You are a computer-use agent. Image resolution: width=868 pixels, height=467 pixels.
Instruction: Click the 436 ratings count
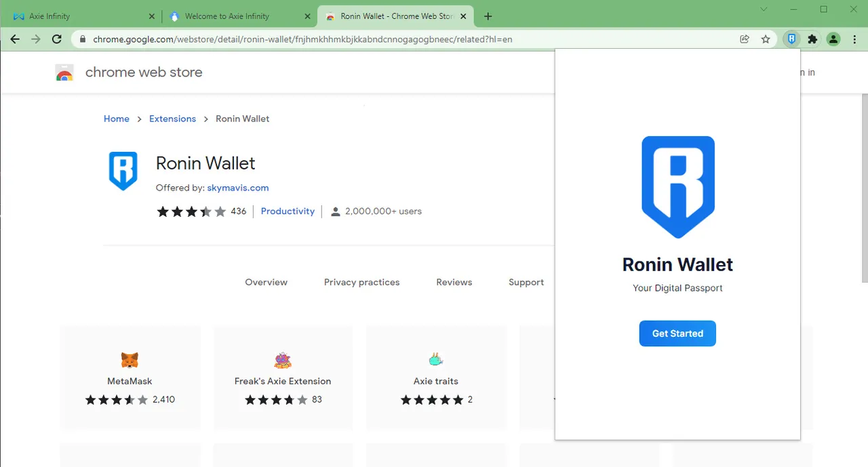239,211
